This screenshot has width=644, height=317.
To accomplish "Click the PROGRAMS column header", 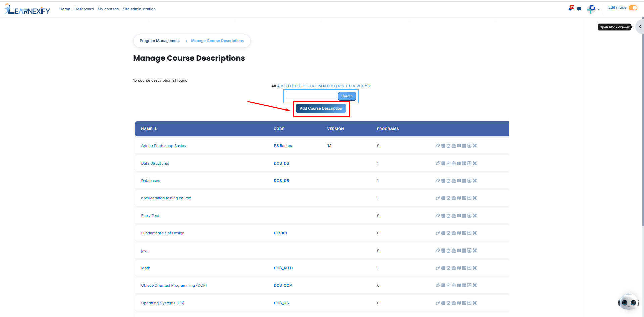I will point(388,129).
